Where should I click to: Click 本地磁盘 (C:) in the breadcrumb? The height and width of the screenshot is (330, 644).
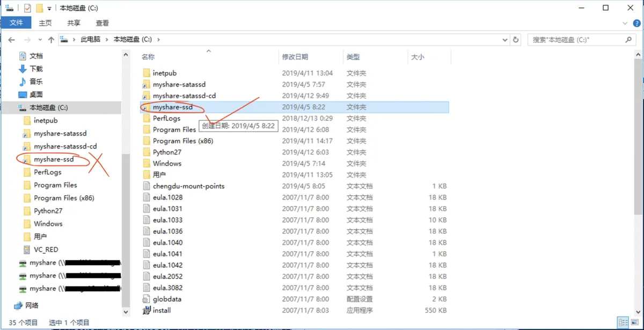point(133,40)
